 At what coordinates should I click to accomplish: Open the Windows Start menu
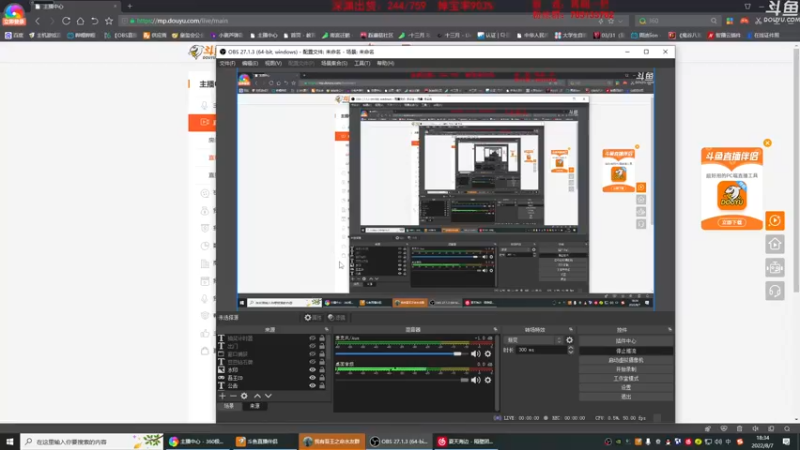10,442
